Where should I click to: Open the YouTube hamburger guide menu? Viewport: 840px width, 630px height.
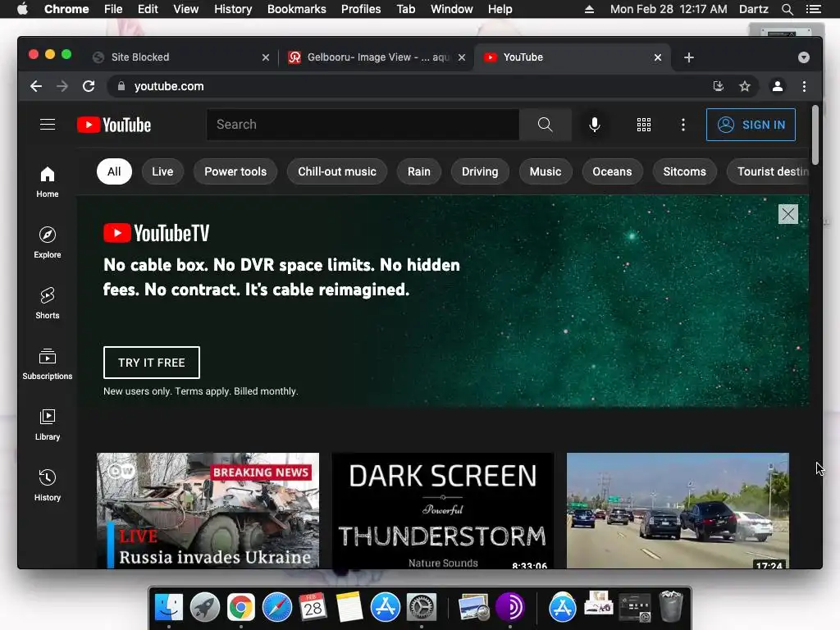(x=48, y=125)
